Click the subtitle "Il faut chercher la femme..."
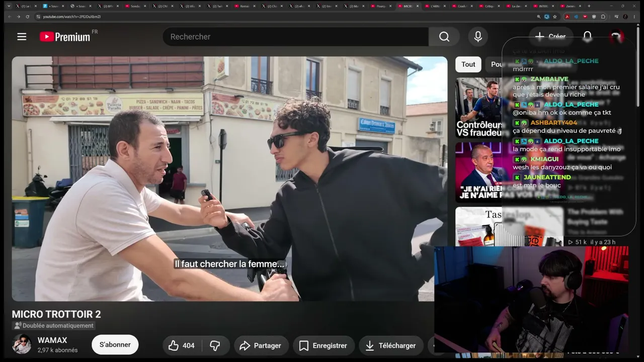This screenshot has height=362, width=644. (230, 264)
